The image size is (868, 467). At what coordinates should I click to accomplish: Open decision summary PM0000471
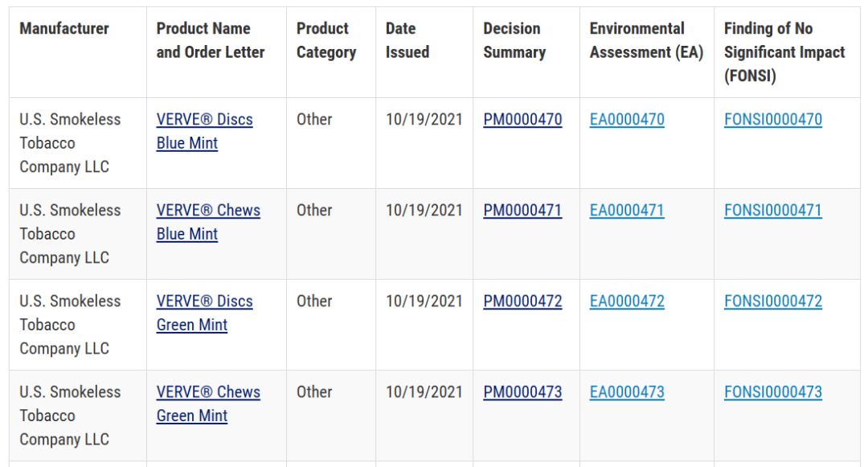(522, 211)
